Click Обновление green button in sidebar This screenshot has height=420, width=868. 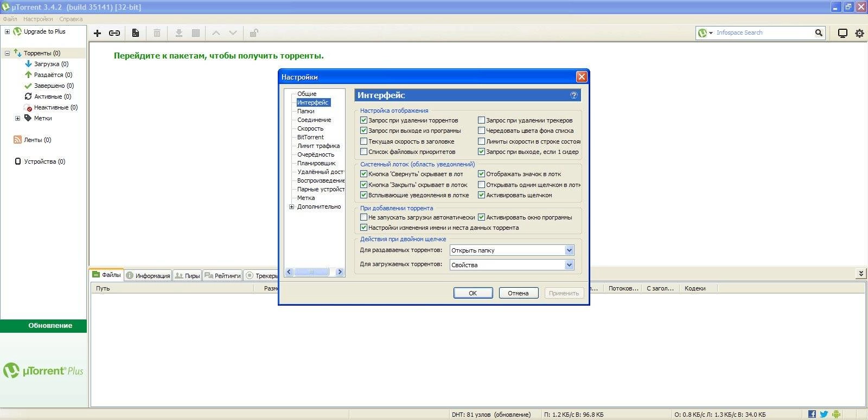(43, 326)
